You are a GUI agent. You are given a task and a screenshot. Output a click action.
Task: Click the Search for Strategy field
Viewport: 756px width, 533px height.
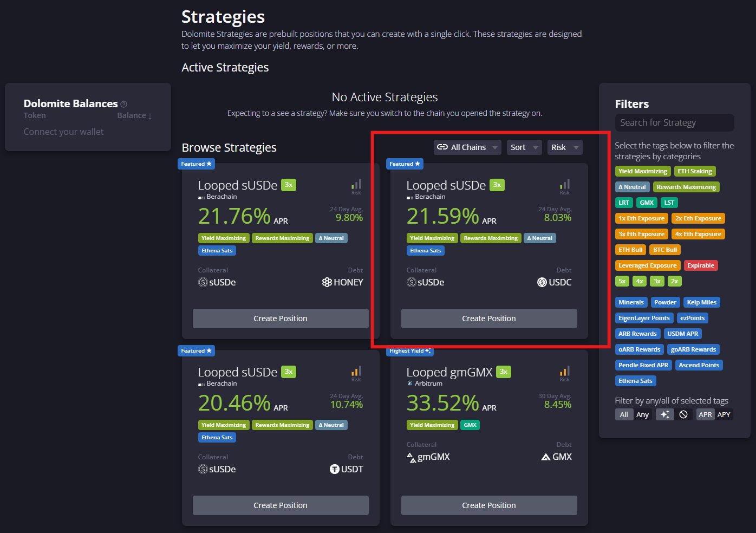tap(674, 122)
